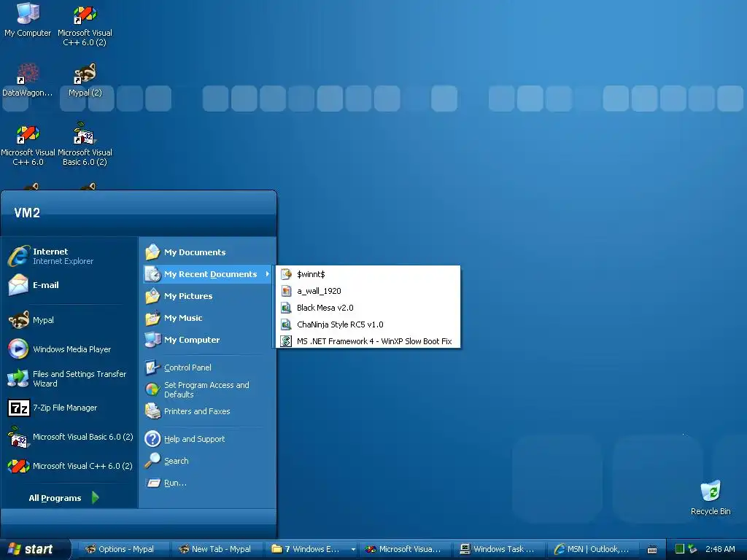This screenshot has width=747, height=560.
Task: Open the Recycle Bin on desktop
Action: tap(711, 497)
